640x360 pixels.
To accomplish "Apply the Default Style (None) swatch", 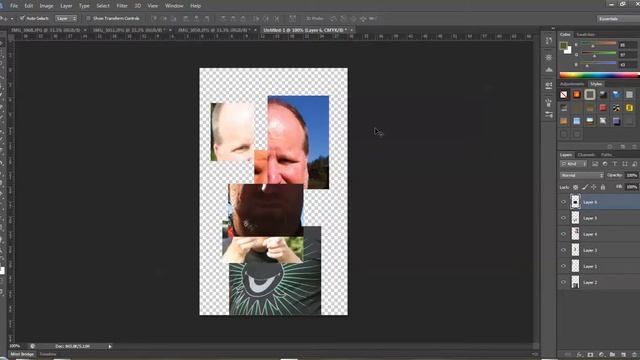I will click(564, 95).
